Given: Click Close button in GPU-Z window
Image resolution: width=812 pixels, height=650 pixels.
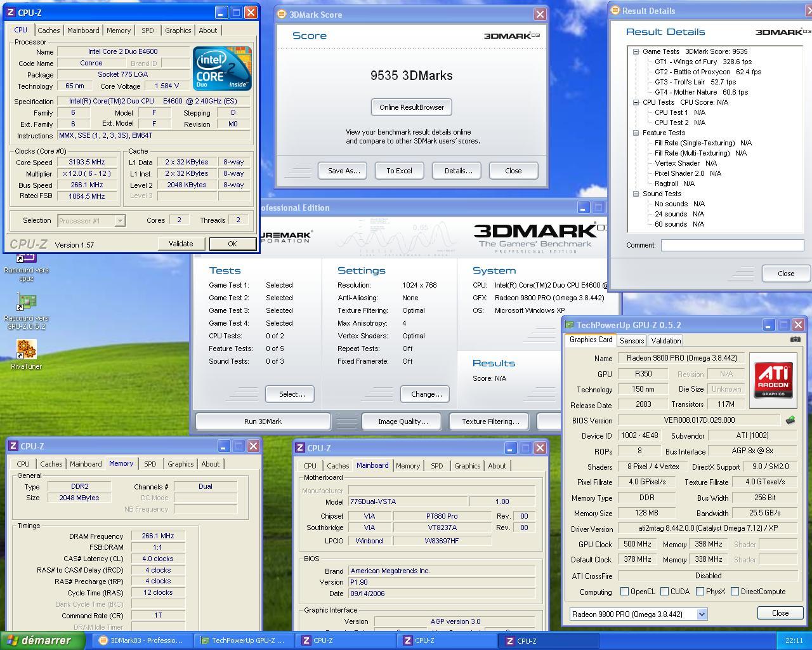Looking at the screenshot, I should (x=780, y=613).
